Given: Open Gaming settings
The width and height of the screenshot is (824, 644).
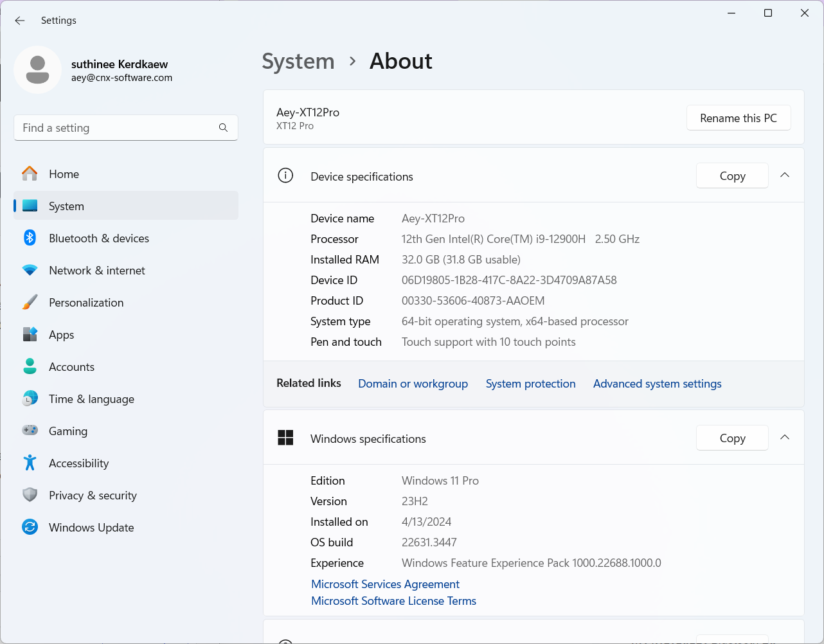Looking at the screenshot, I should (126, 431).
